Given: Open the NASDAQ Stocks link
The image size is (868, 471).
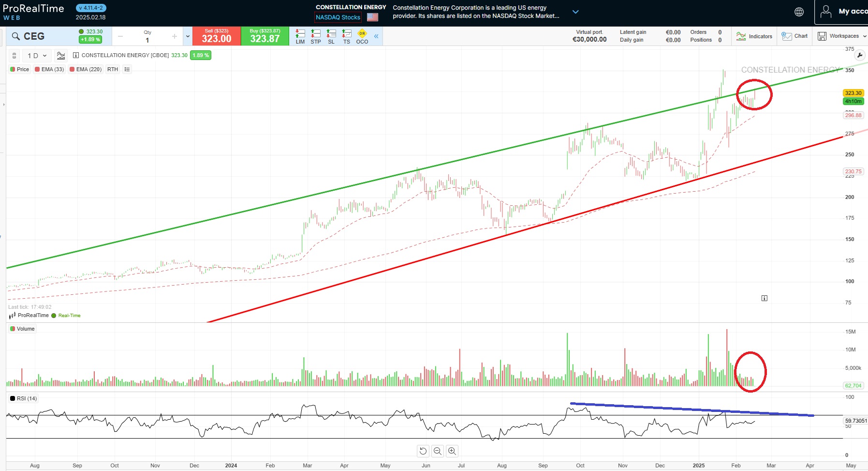Looking at the screenshot, I should tap(337, 17).
